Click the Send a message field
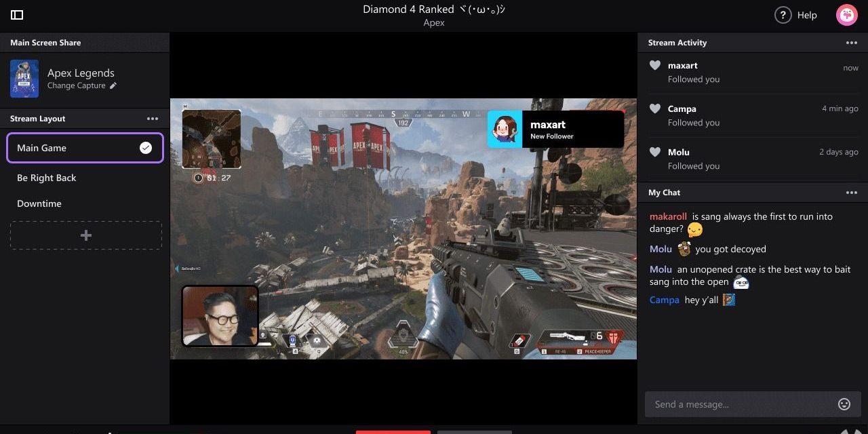868x434 pixels. pyautogui.click(x=739, y=404)
